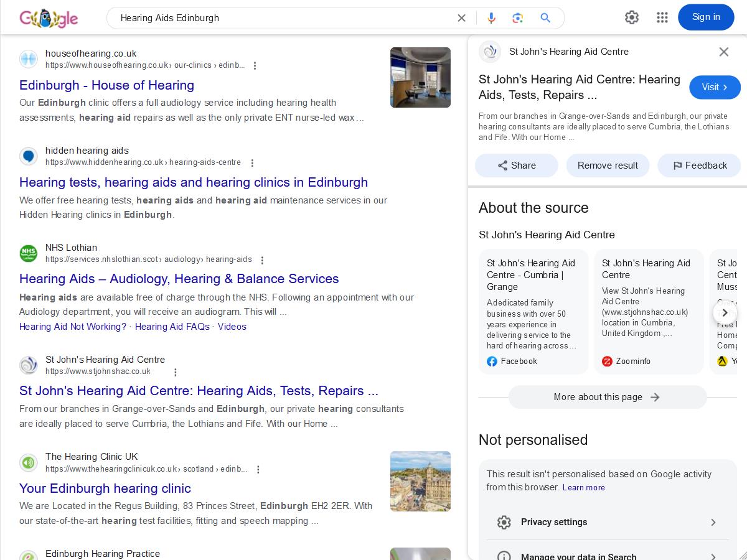The height and width of the screenshot is (560, 747).
Task: Open the NHS Audiology, Hearing & Balance Services result
Action: 179,279
